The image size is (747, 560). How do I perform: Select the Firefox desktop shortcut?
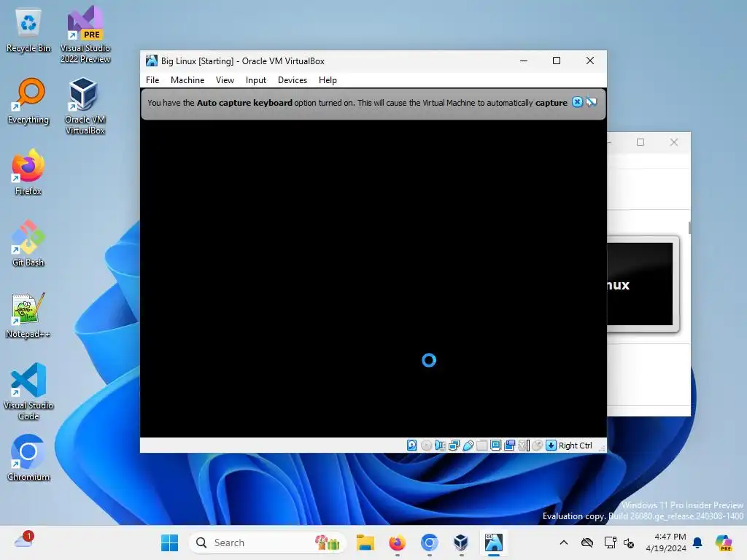(28, 172)
